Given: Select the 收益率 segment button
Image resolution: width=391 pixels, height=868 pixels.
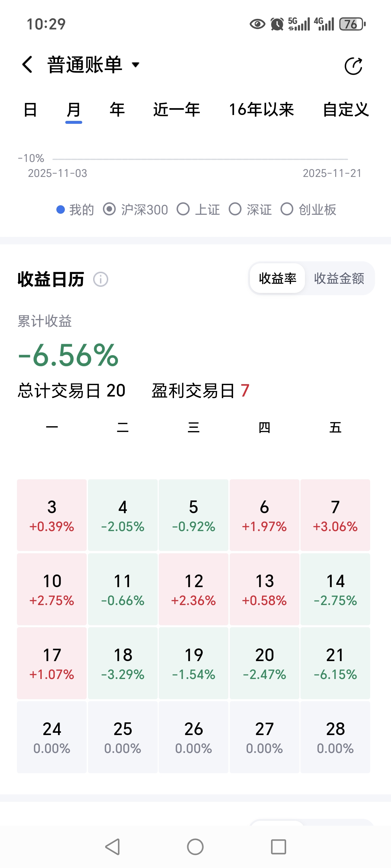Looking at the screenshot, I should tap(277, 278).
